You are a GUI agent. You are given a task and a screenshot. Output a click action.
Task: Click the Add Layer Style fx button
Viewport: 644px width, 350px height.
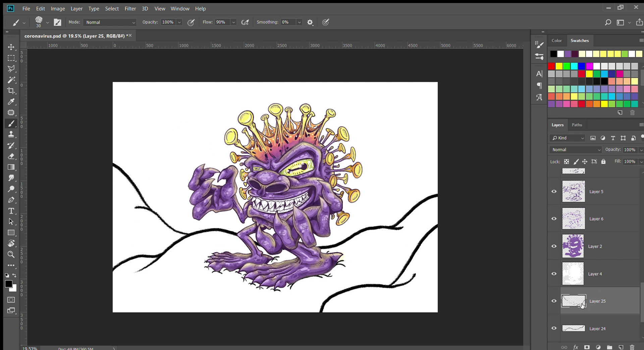(x=576, y=347)
